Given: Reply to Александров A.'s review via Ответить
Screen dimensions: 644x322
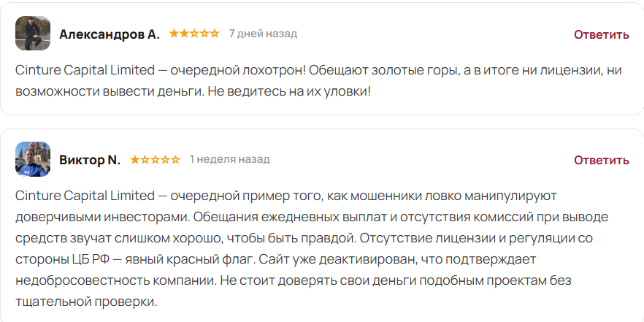Looking at the screenshot, I should pyautogui.click(x=602, y=34).
